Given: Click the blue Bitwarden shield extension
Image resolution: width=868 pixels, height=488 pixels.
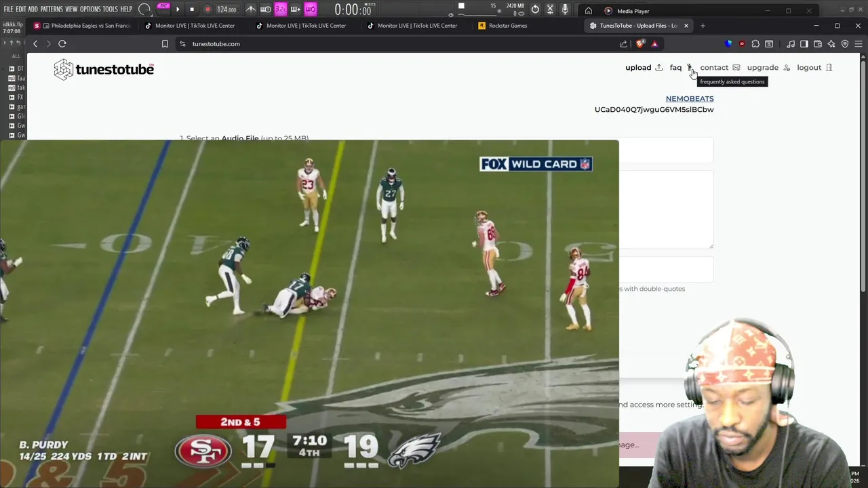Looking at the screenshot, I should (x=728, y=44).
